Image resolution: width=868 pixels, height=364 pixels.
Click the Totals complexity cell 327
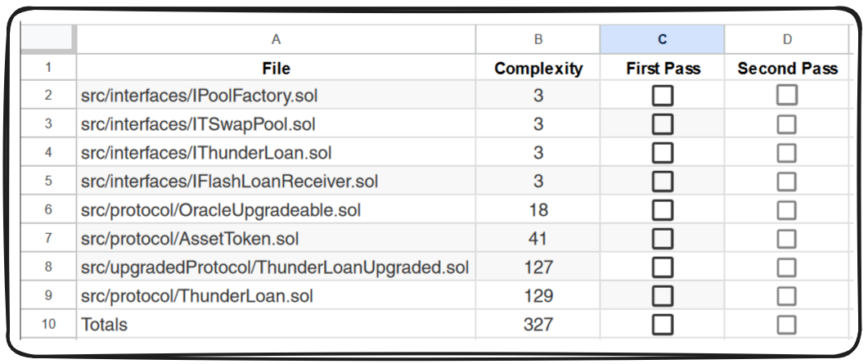[537, 324]
